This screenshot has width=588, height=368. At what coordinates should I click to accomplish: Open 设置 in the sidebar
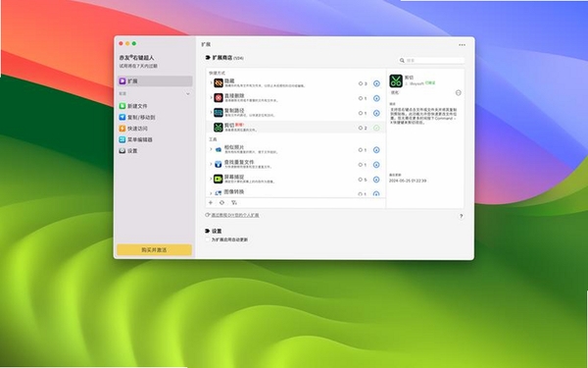(x=128, y=151)
